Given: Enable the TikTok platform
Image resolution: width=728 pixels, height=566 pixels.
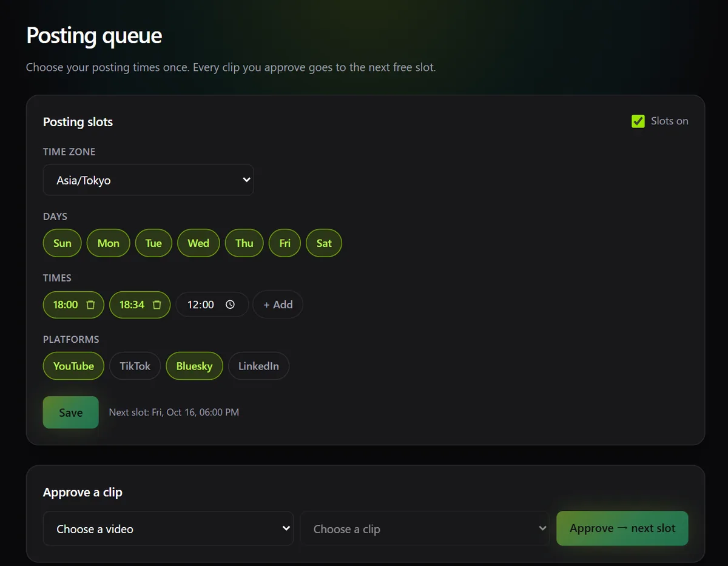Looking at the screenshot, I should 135,366.
